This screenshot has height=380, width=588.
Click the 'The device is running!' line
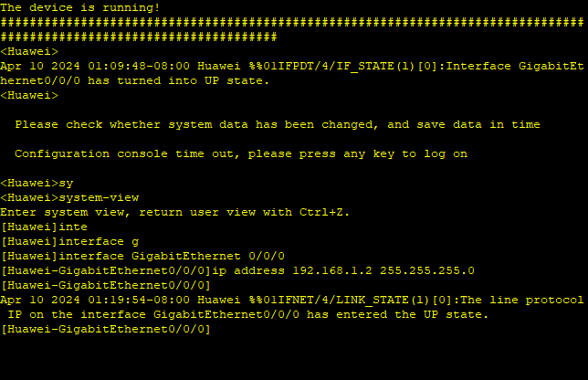(79, 7)
